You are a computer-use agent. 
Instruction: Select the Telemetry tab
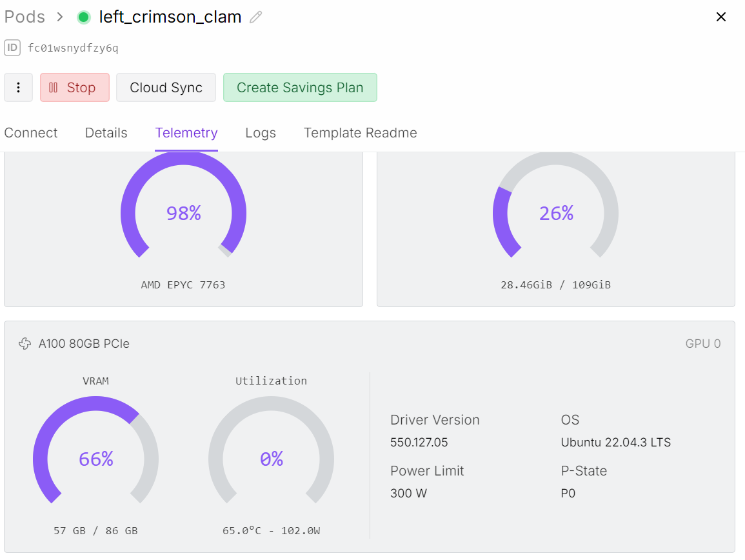(x=186, y=133)
